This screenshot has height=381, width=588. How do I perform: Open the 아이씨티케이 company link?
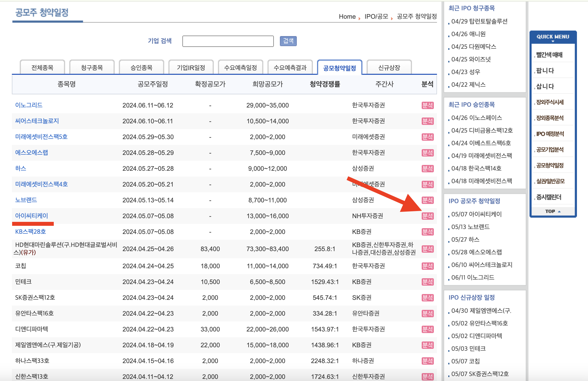31,216
